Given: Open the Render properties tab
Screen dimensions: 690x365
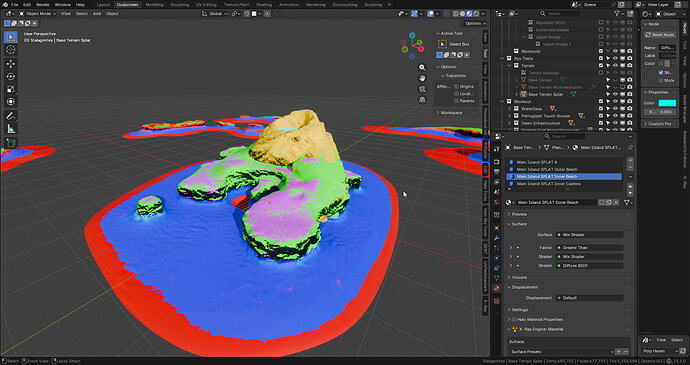Looking at the screenshot, I should tap(497, 161).
